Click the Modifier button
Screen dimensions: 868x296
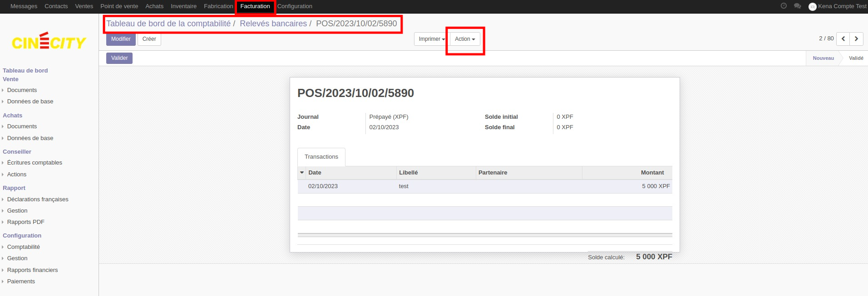(x=121, y=39)
